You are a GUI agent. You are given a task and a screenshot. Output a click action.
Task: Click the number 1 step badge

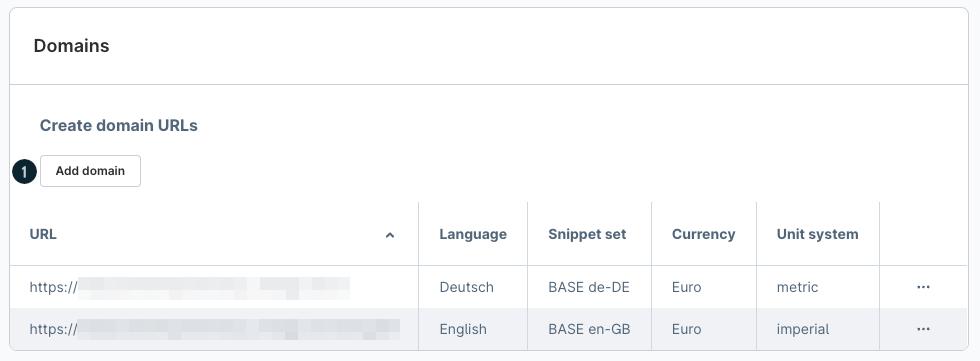[24, 171]
